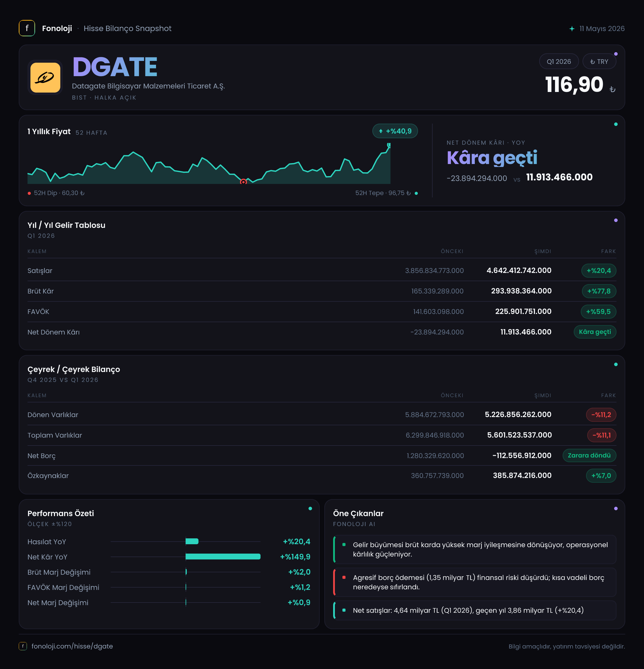
Task: Click the Zarara döndü badge
Action: pos(589,455)
